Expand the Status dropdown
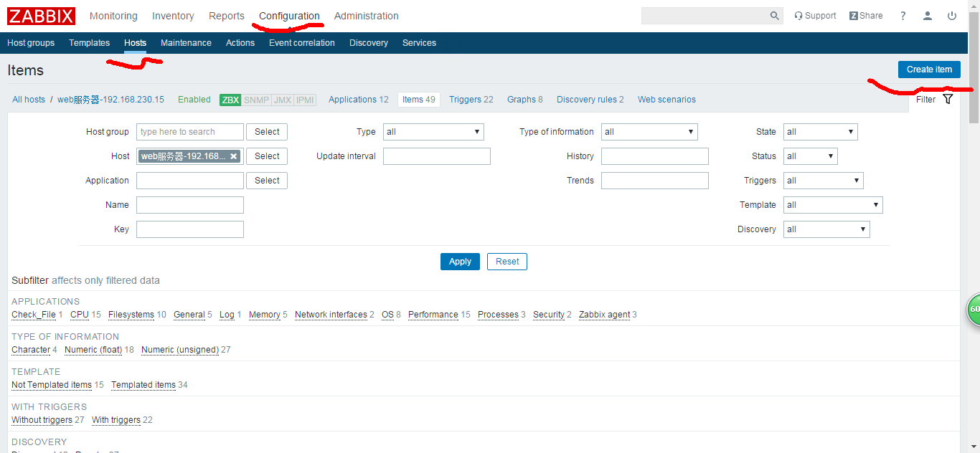Screen dimensions: 980x453 [811, 156]
